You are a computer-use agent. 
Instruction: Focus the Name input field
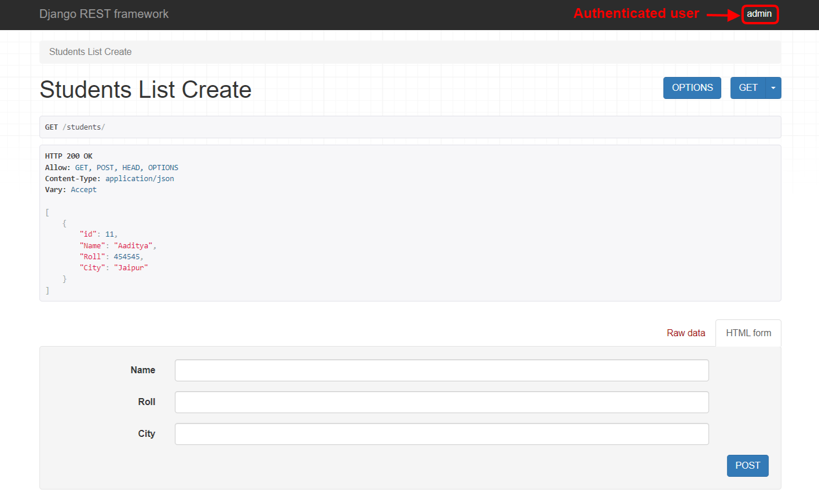coord(442,370)
